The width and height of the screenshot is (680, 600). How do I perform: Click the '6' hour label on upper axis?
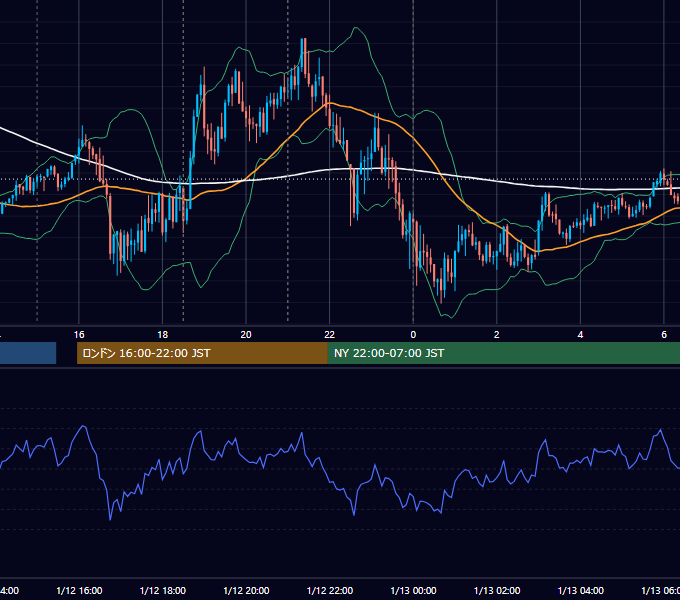click(x=664, y=335)
